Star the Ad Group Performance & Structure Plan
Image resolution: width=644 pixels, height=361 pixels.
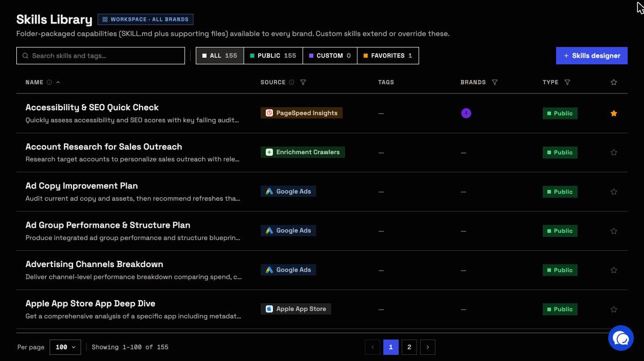[614, 231]
